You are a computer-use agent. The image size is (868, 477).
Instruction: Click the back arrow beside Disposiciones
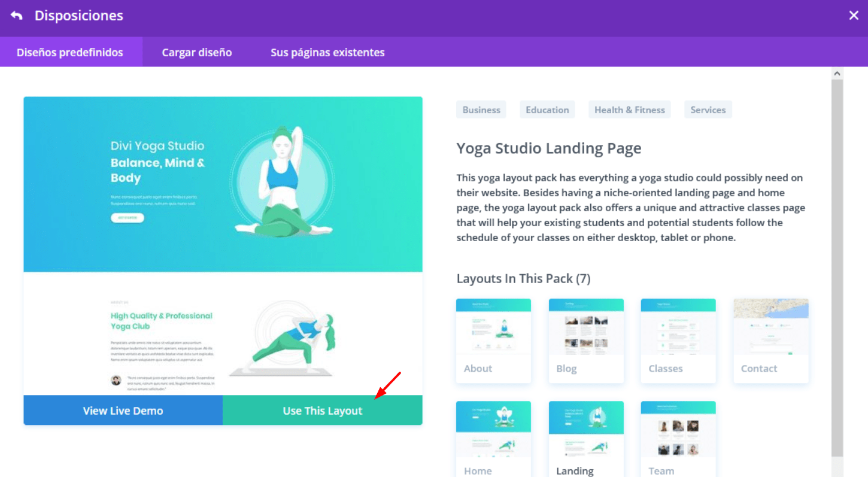pos(16,16)
